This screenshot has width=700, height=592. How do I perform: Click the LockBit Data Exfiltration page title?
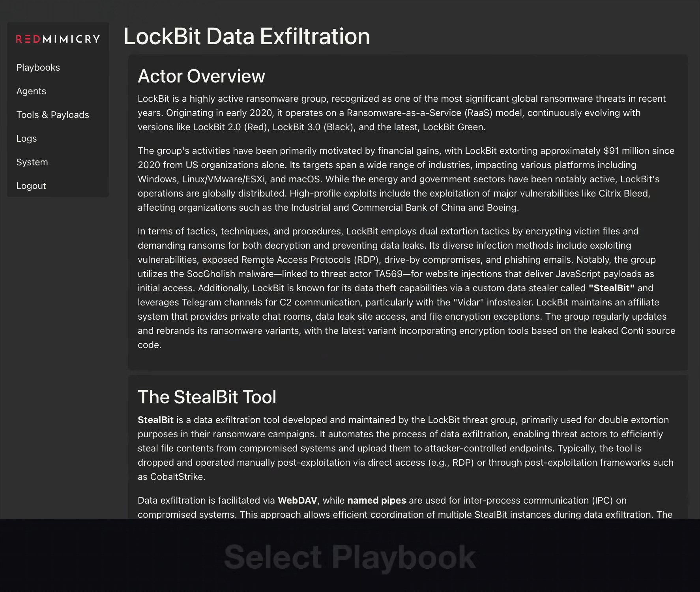[247, 36]
